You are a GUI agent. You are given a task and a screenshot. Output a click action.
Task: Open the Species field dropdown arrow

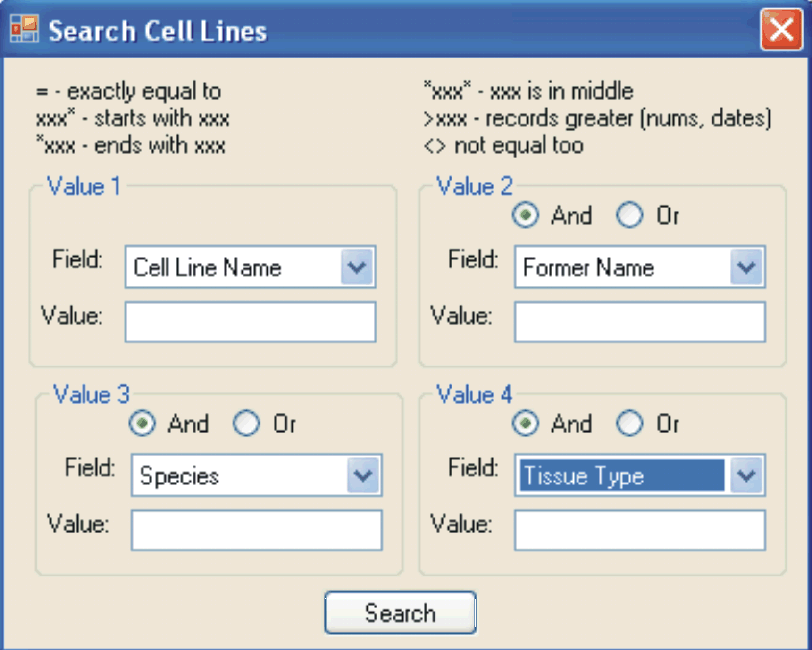click(363, 475)
